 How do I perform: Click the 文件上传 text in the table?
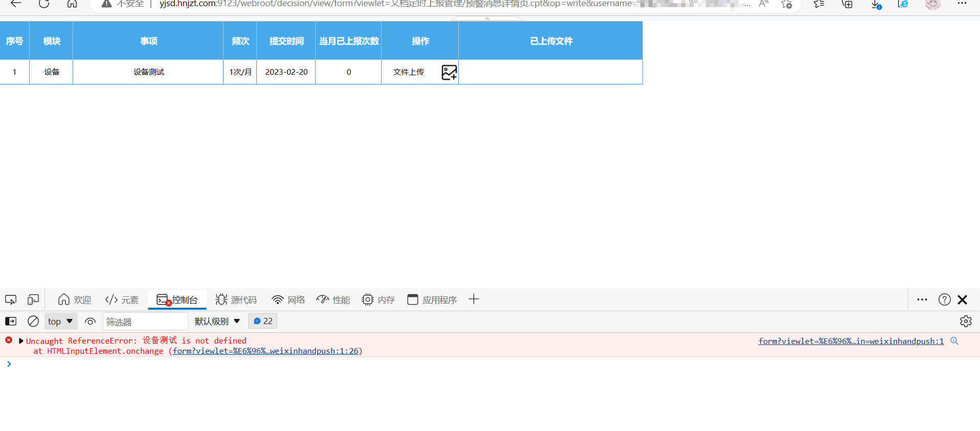click(x=409, y=72)
